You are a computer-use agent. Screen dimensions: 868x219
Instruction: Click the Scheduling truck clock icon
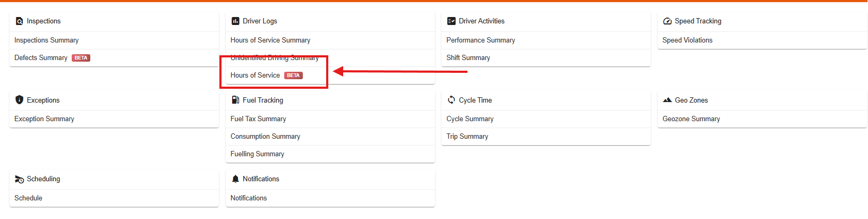tap(20, 179)
